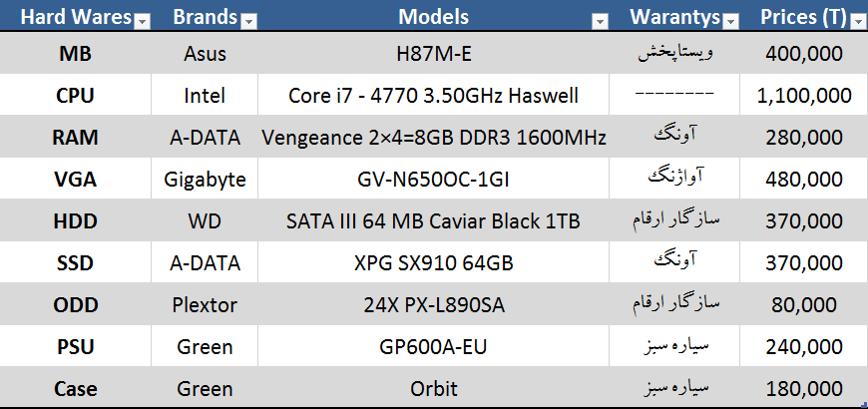
Task: Open the Prices (T) filter dropdown
Action: [857, 21]
